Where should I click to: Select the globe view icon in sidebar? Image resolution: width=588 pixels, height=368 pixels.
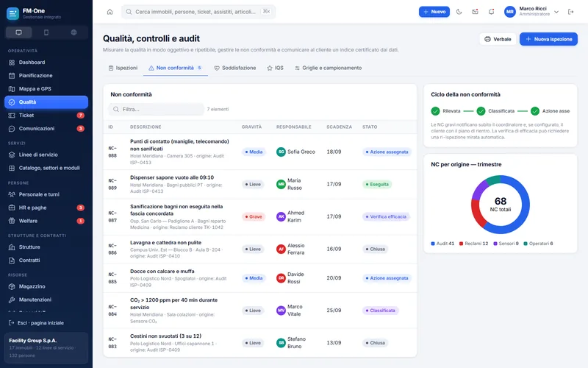[74, 32]
